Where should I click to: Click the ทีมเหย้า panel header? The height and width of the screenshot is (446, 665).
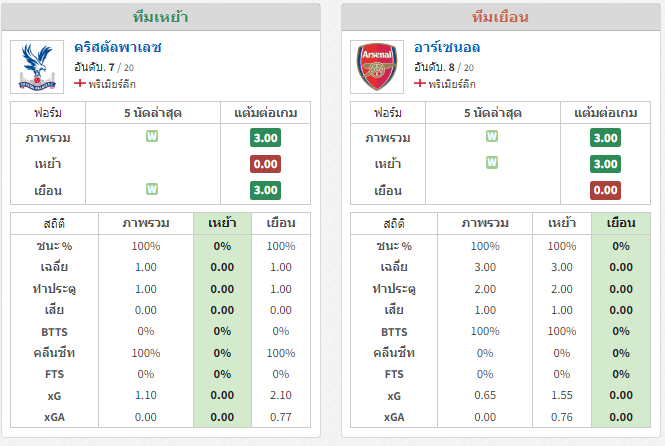[x=161, y=17]
